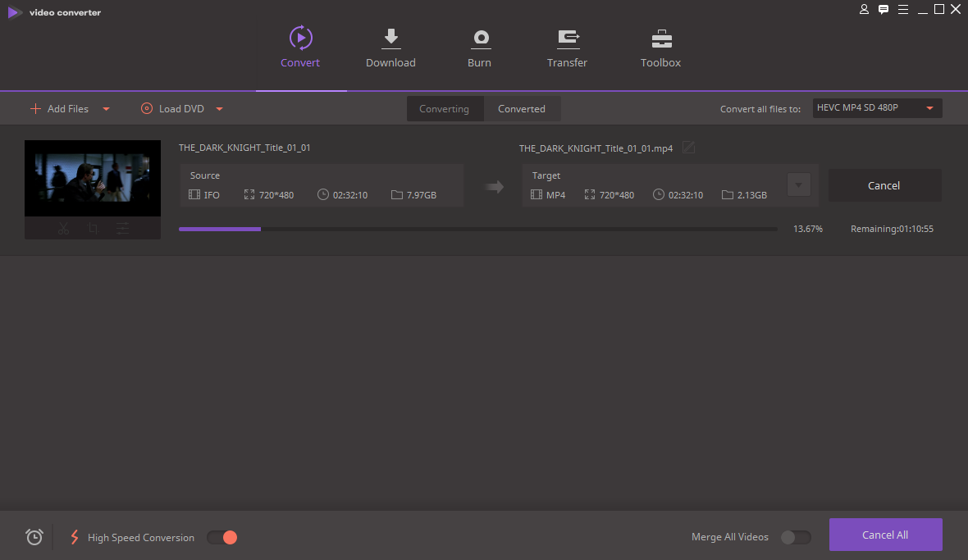Click the Remaining:01:10:55 time text
Image resolution: width=968 pixels, height=560 pixels.
[x=892, y=229]
